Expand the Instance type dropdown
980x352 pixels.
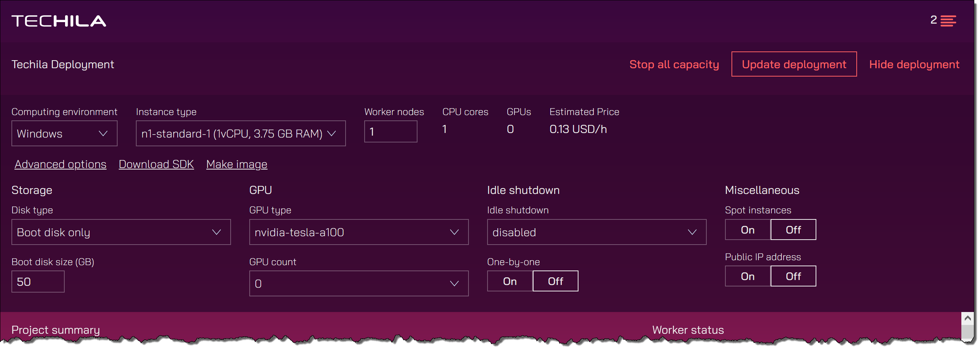click(x=241, y=133)
